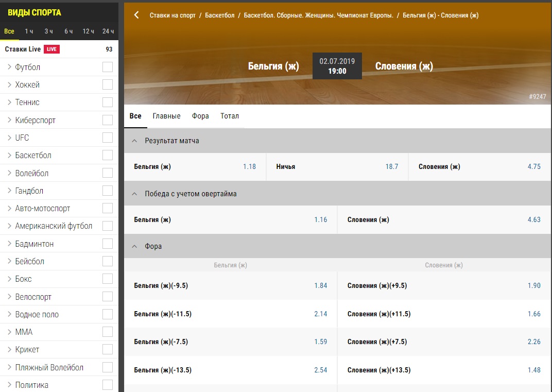Check the Гандбол box
The image size is (552, 392).
tap(108, 191)
